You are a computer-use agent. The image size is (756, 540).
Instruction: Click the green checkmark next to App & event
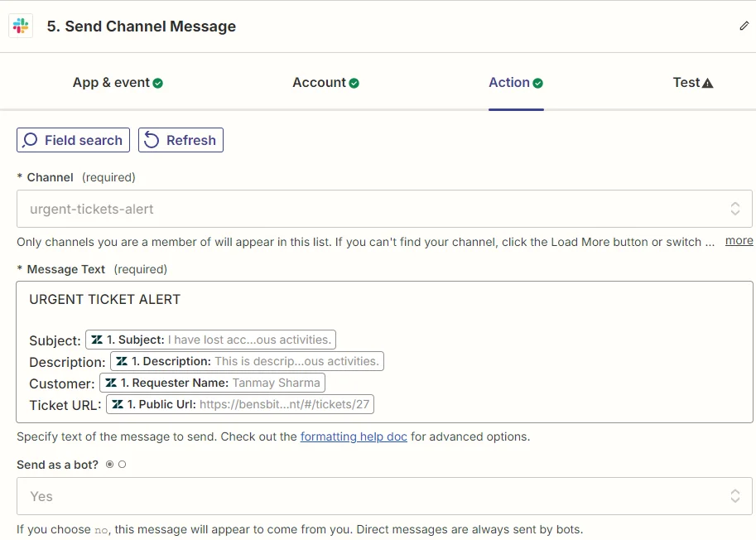[157, 84]
